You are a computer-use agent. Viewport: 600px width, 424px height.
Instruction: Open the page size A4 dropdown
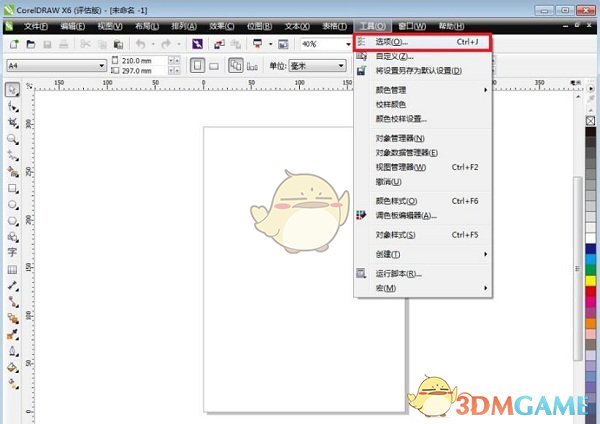tap(101, 65)
